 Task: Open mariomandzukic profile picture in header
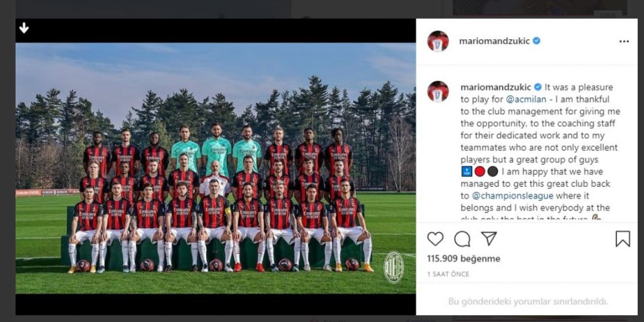(438, 41)
